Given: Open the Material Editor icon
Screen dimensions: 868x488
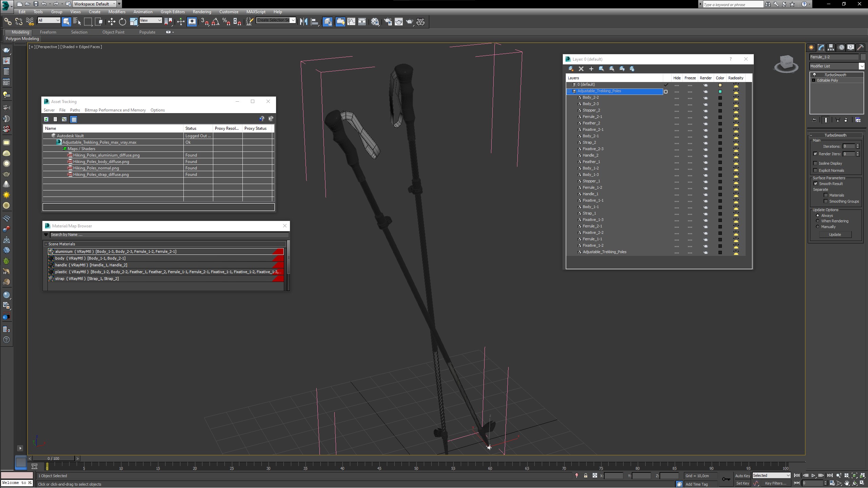Looking at the screenshot, I should (x=375, y=22).
